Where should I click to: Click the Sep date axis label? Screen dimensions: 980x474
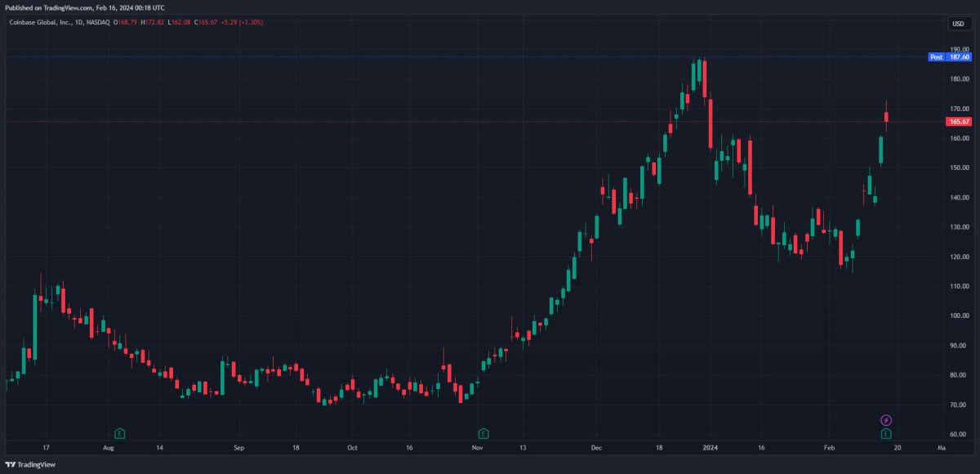click(x=238, y=448)
